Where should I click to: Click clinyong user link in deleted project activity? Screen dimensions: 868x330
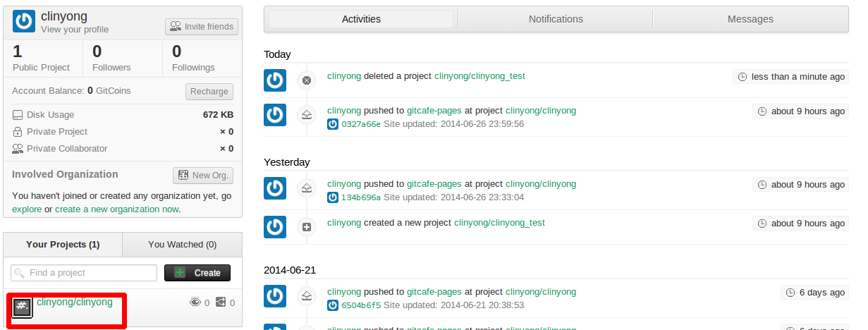point(344,76)
